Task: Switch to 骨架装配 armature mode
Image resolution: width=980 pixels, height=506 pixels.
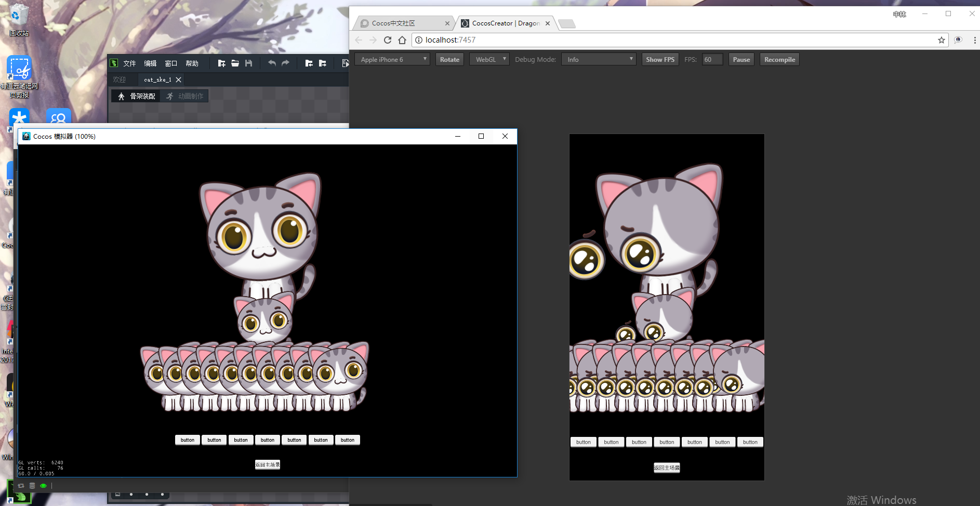Action: 137,96
